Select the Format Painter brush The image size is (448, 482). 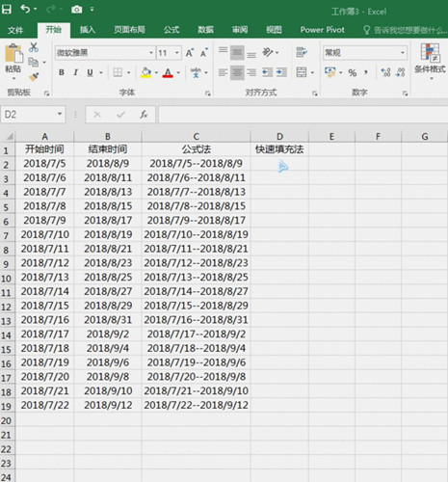(x=34, y=77)
